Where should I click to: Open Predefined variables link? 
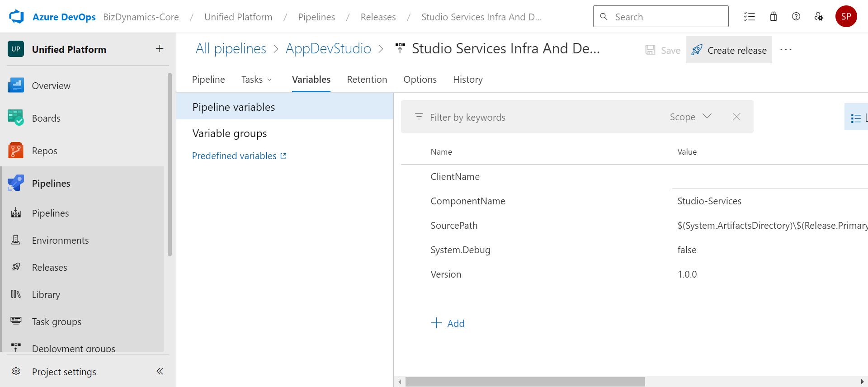pos(239,156)
